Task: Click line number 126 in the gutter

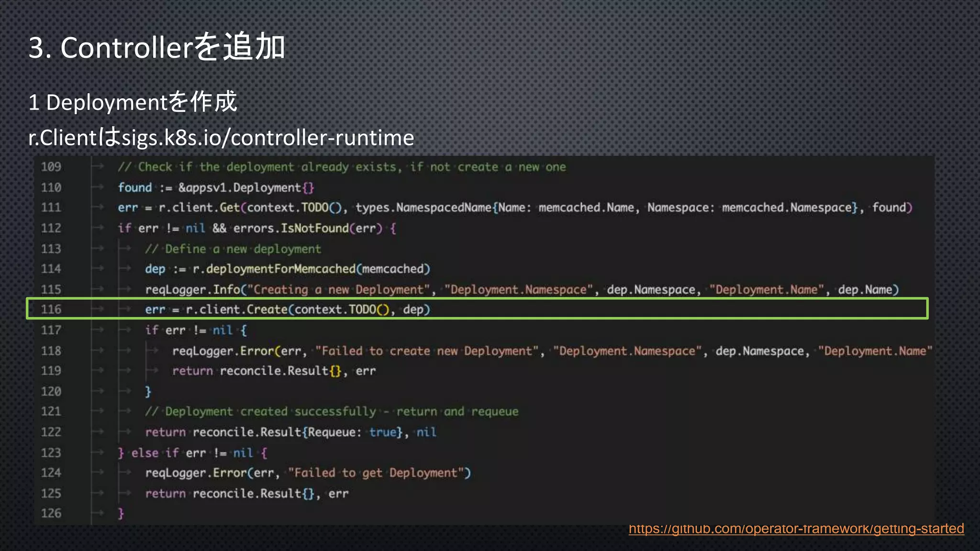Action: click(51, 513)
